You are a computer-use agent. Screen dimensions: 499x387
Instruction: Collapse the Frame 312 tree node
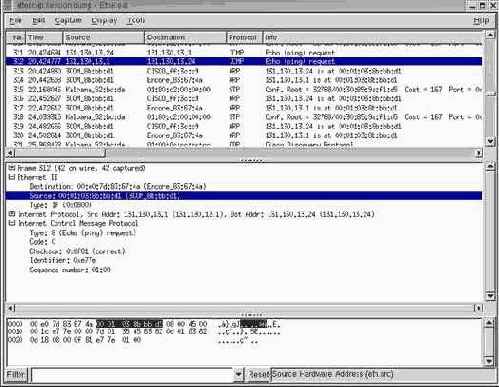12,168
